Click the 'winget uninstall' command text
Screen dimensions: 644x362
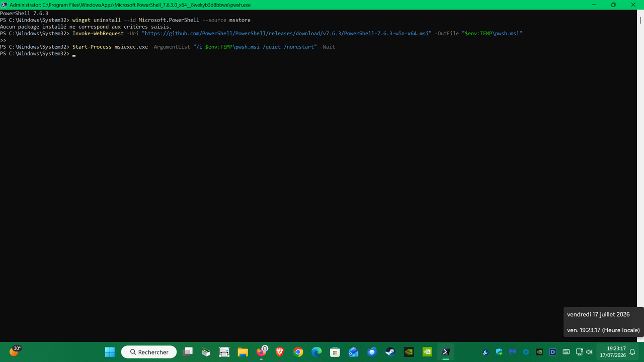pos(96,20)
